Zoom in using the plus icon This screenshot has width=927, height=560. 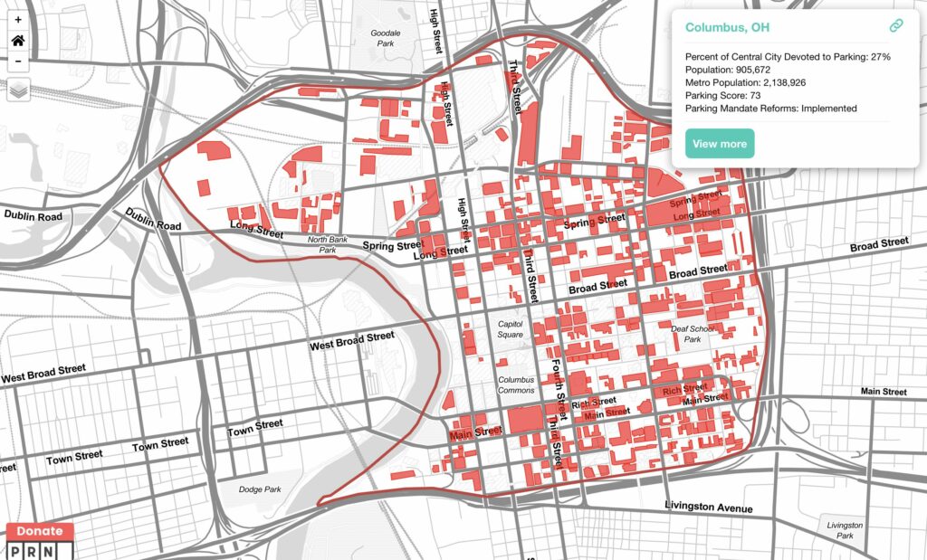(x=18, y=19)
